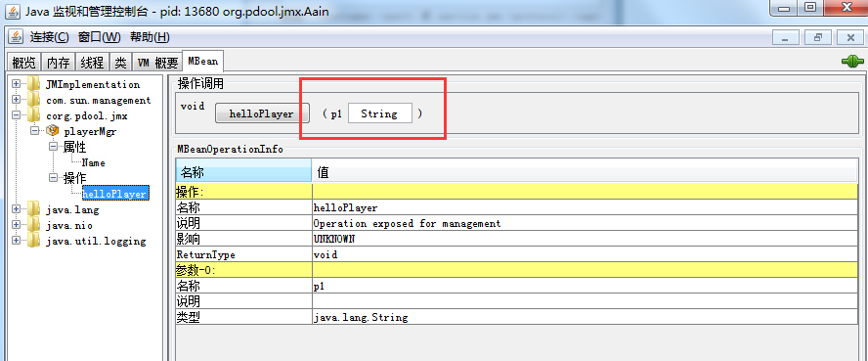The height and width of the screenshot is (361, 868).
Task: Restore the inner console window
Action: pyautogui.click(x=818, y=37)
